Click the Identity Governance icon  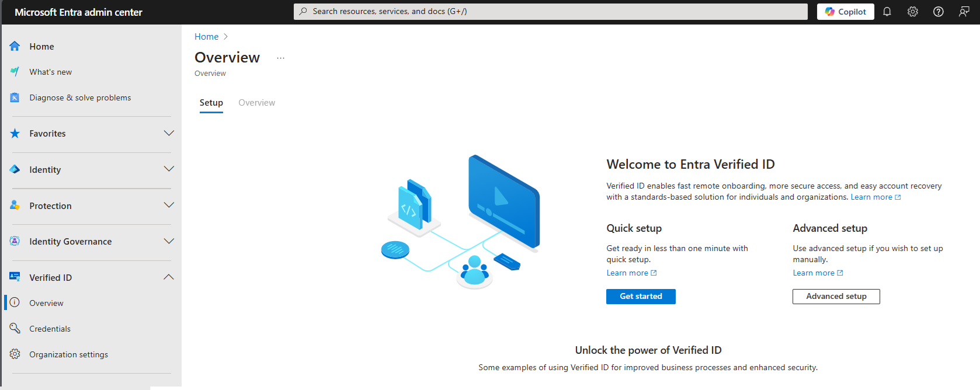click(15, 241)
